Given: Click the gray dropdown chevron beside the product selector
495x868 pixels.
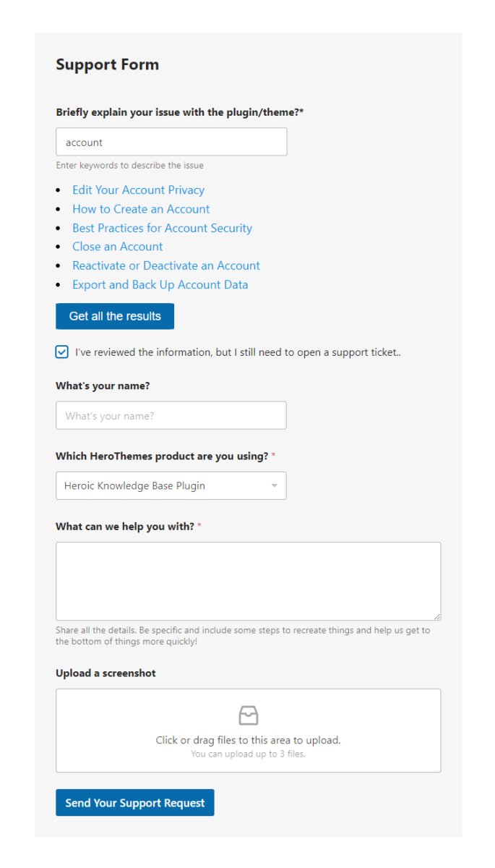Looking at the screenshot, I should 275,485.
